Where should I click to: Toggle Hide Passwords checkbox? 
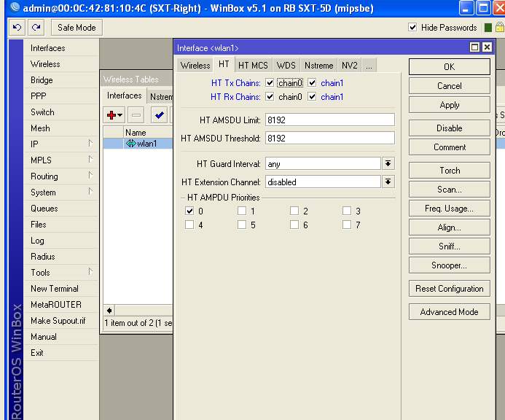412,28
